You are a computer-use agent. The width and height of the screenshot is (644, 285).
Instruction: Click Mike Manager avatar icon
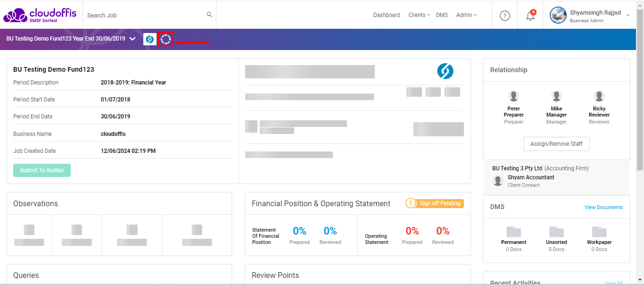click(556, 96)
